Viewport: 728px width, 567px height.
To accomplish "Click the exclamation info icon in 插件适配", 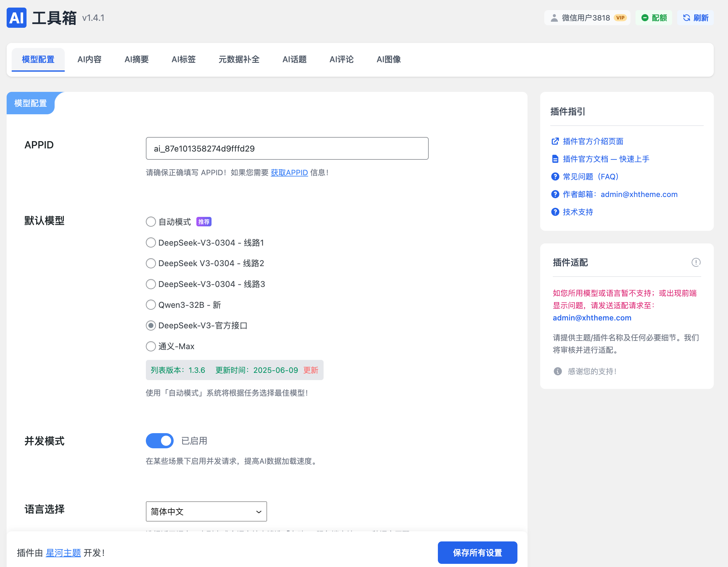I will pyautogui.click(x=696, y=263).
